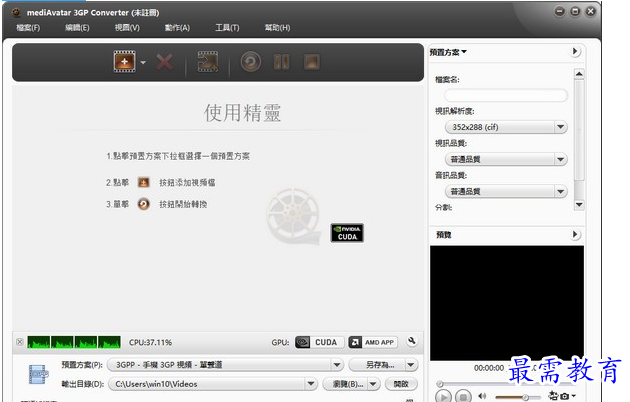Click the stop conversion toolbar icon
This screenshot has height=402, width=630.
tap(312, 62)
